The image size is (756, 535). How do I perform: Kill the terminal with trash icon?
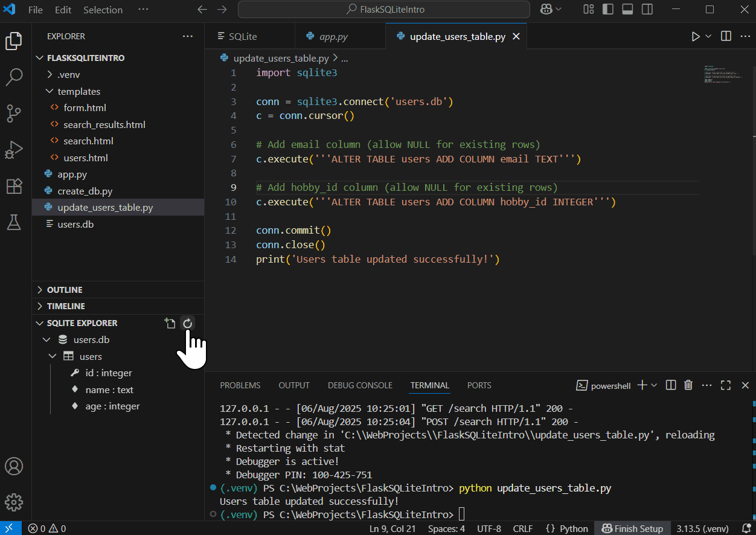[688, 385]
